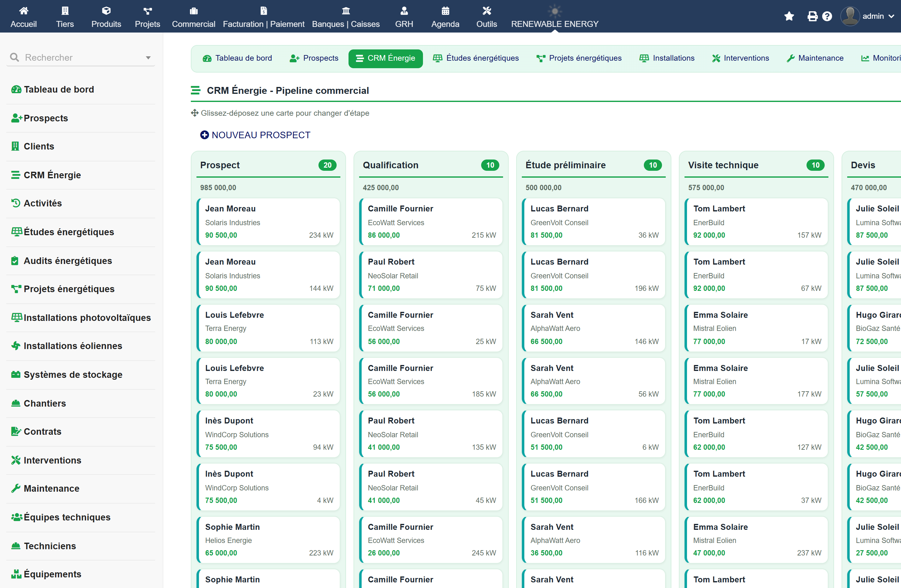Click the NOUVEAU PROSPECT link
The height and width of the screenshot is (588, 901).
click(x=255, y=135)
